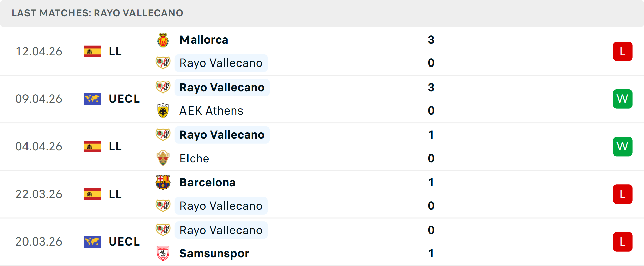
Task: Select the Rayo Vallecano name in Elche match
Action: tap(222, 135)
